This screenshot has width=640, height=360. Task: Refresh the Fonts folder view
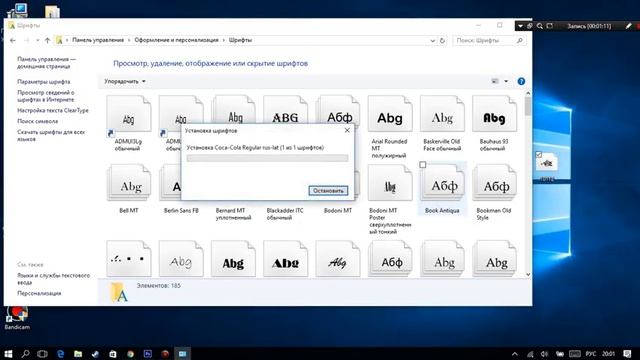point(442,40)
